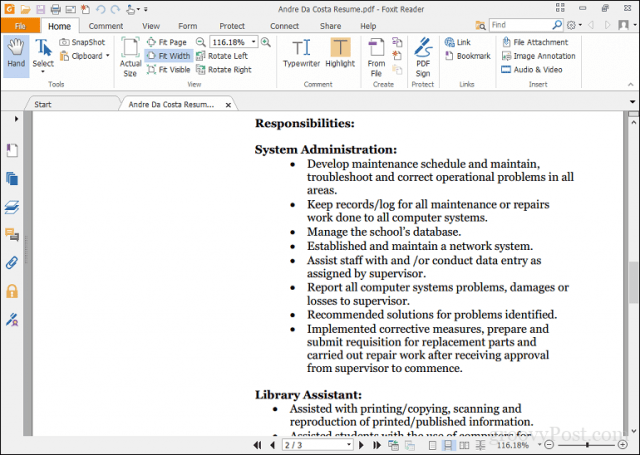640x455 pixels.
Task: Switch to the Form ribbon tab
Action: pyautogui.click(x=188, y=26)
